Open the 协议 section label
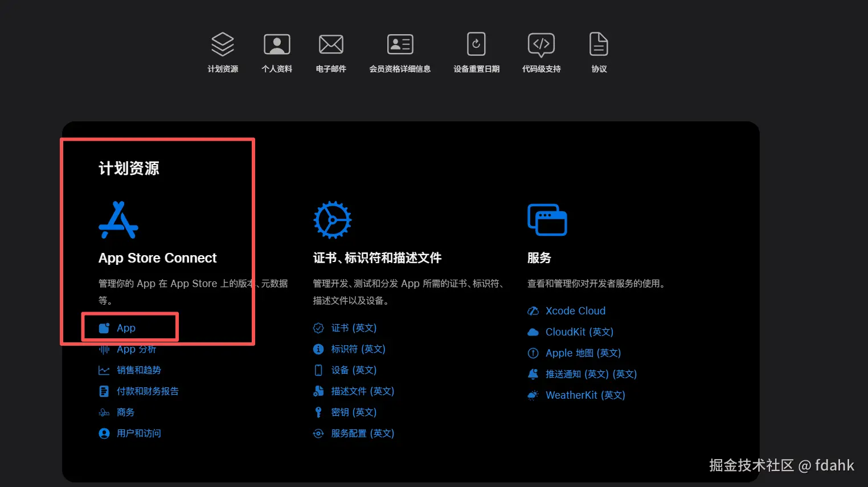The width and height of the screenshot is (868, 487). [x=599, y=69]
